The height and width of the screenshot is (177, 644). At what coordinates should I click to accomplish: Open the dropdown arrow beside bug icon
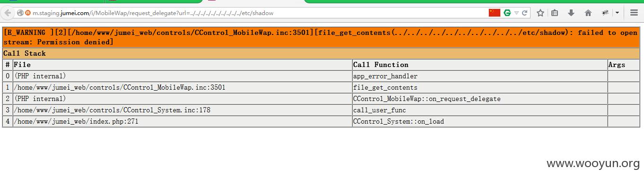pyautogui.click(x=617, y=13)
